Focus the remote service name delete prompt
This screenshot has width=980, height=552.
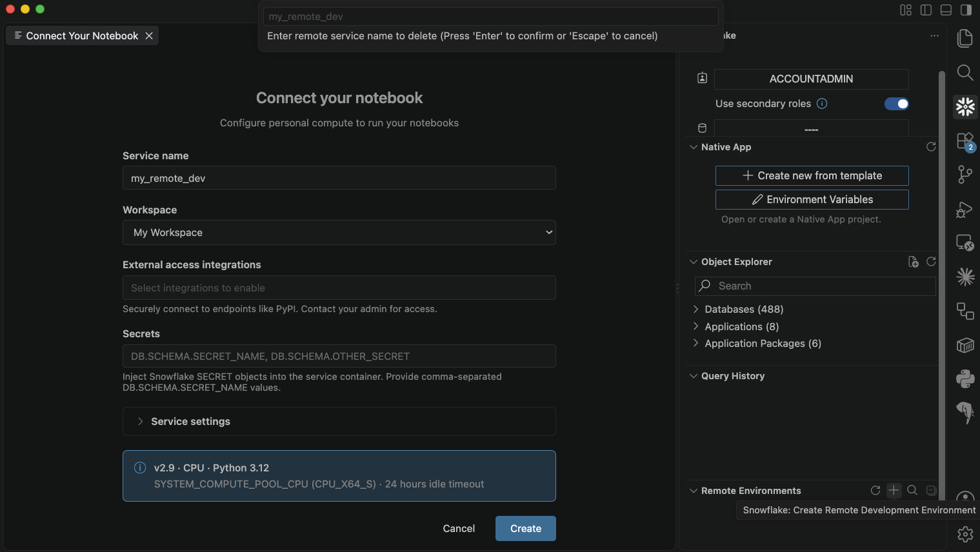tap(490, 16)
